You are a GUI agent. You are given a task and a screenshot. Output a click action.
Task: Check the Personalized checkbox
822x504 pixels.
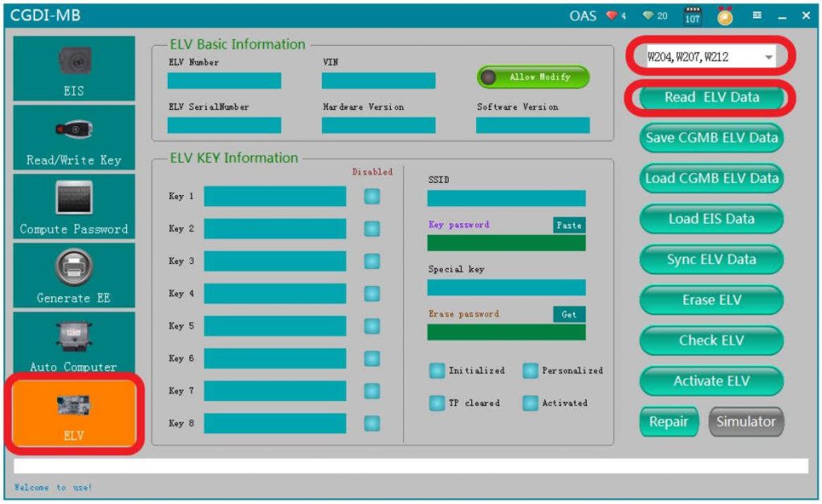point(530,371)
